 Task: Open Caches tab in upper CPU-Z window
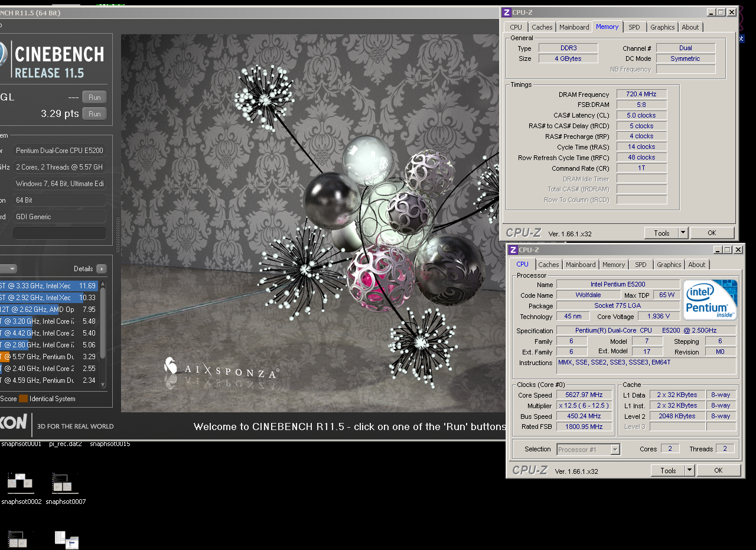point(542,27)
